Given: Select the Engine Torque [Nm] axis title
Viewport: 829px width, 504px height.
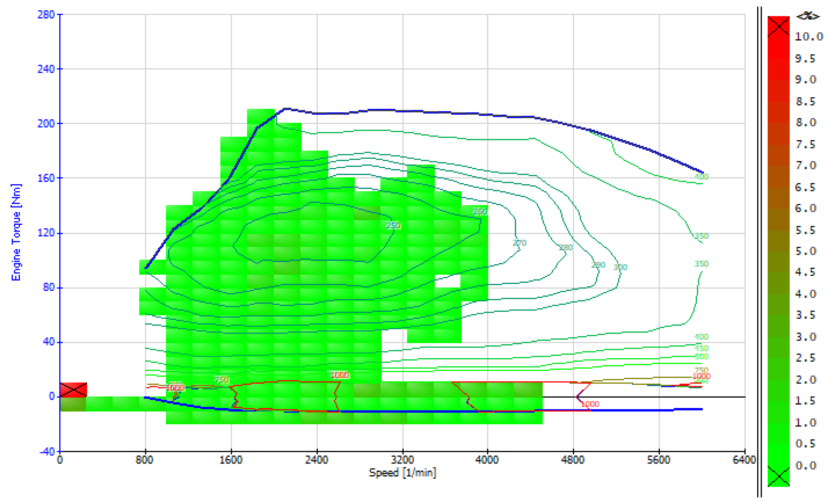Looking at the screenshot, I should tap(16, 232).
